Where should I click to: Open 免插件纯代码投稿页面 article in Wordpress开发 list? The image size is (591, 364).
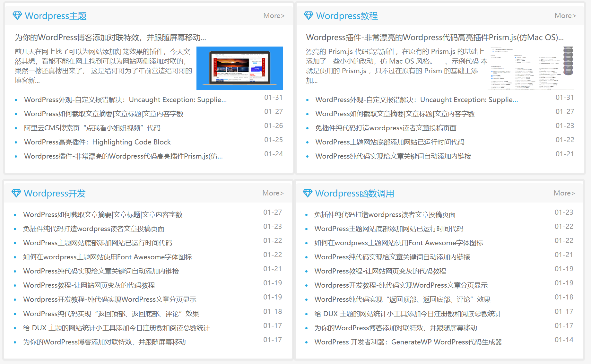(93, 229)
